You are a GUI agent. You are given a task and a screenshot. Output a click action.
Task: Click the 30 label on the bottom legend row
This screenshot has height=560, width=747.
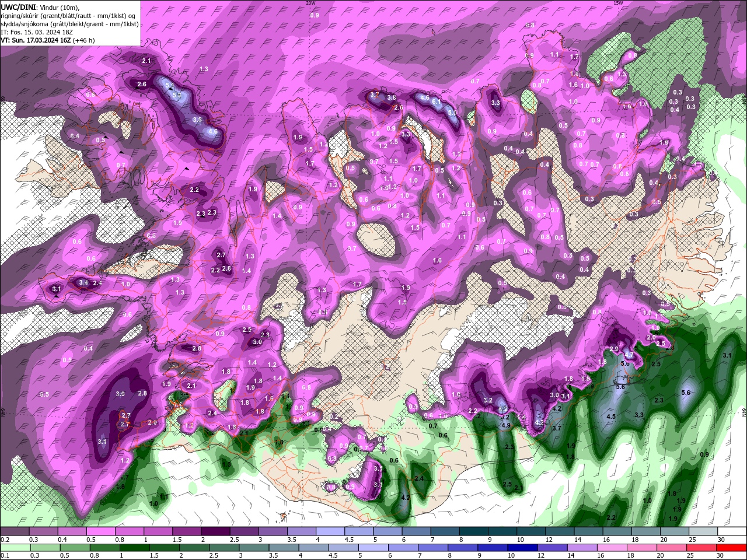click(721, 556)
